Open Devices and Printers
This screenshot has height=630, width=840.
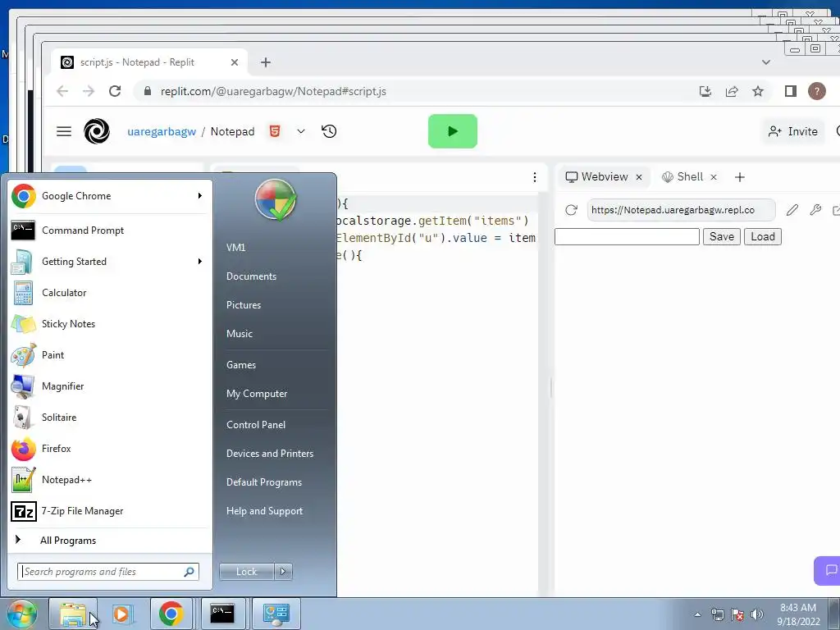pos(269,454)
